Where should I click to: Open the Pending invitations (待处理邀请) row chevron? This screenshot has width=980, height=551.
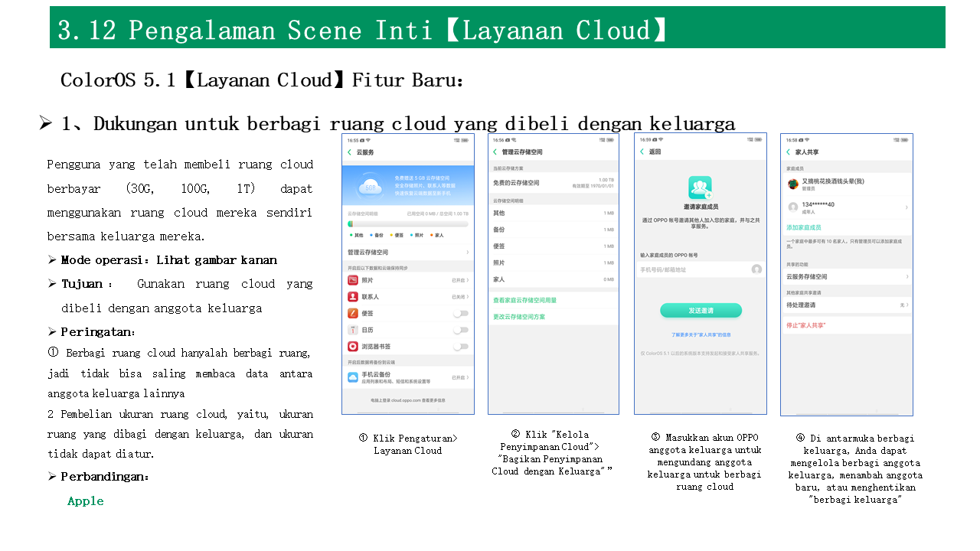coord(906,305)
